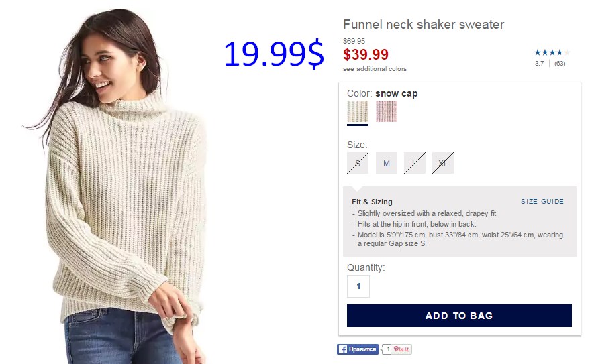Click the Quantity input field
The image size is (590, 364).
click(358, 286)
